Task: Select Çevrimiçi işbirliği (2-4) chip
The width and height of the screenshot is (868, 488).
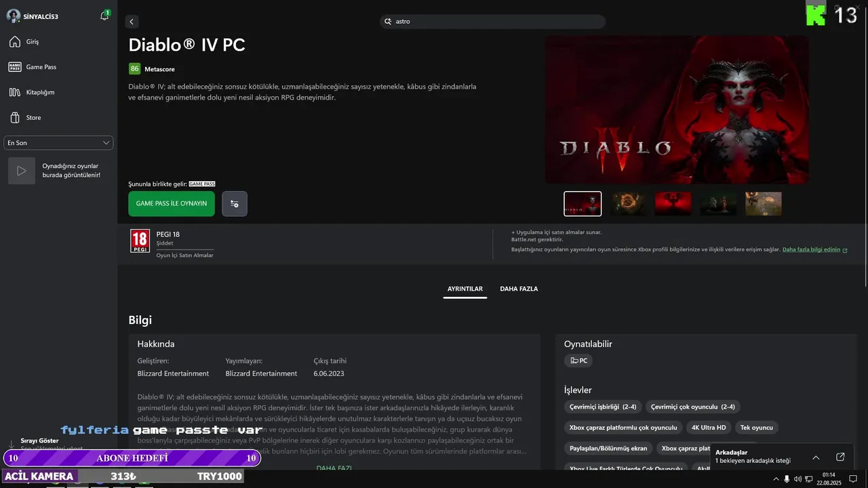Action: pyautogui.click(x=603, y=407)
